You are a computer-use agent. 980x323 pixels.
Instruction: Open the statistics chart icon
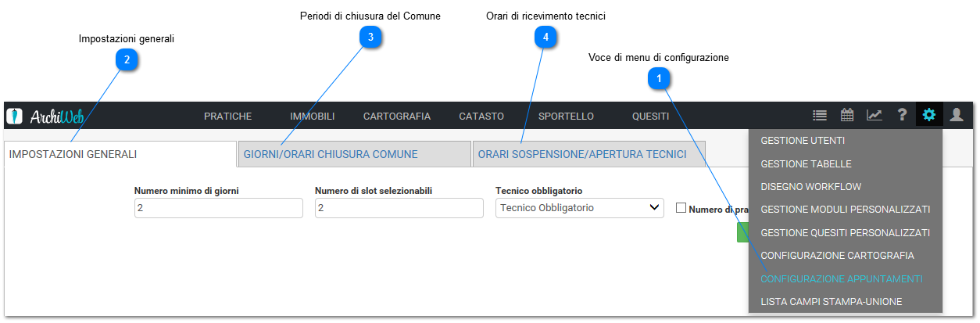[874, 116]
